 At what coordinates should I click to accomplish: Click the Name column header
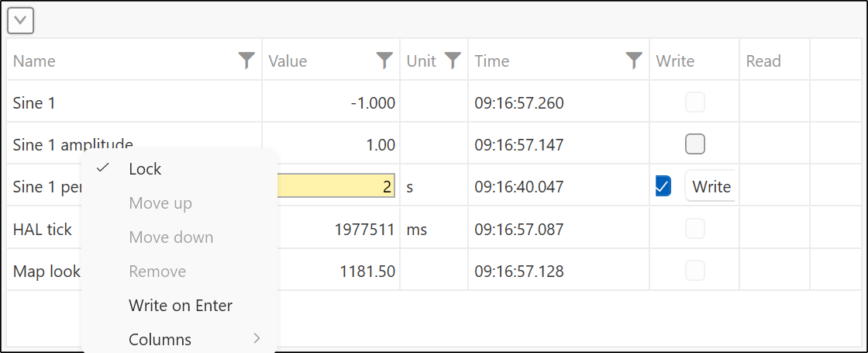(x=134, y=60)
